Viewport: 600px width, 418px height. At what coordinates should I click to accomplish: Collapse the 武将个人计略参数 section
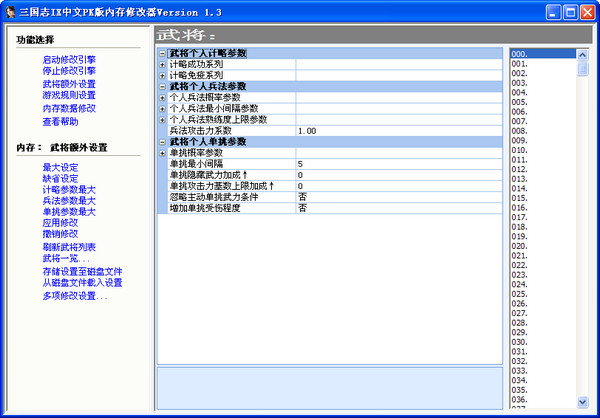coord(162,54)
